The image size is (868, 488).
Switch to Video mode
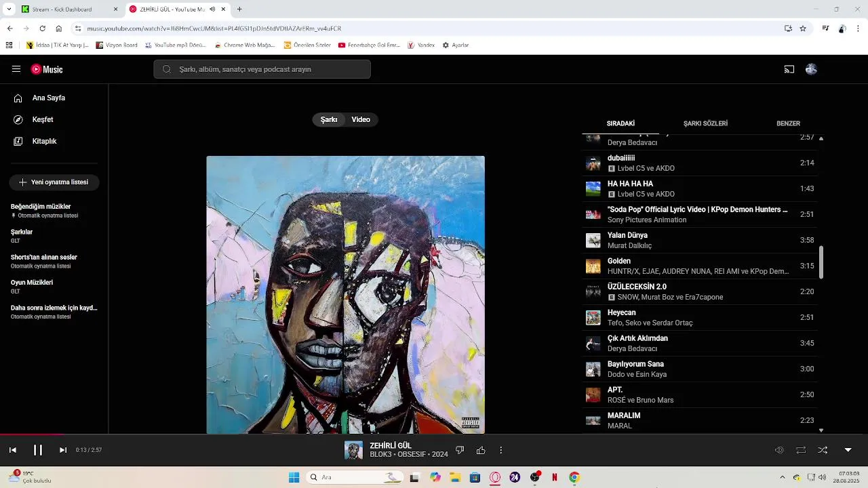pos(361,119)
